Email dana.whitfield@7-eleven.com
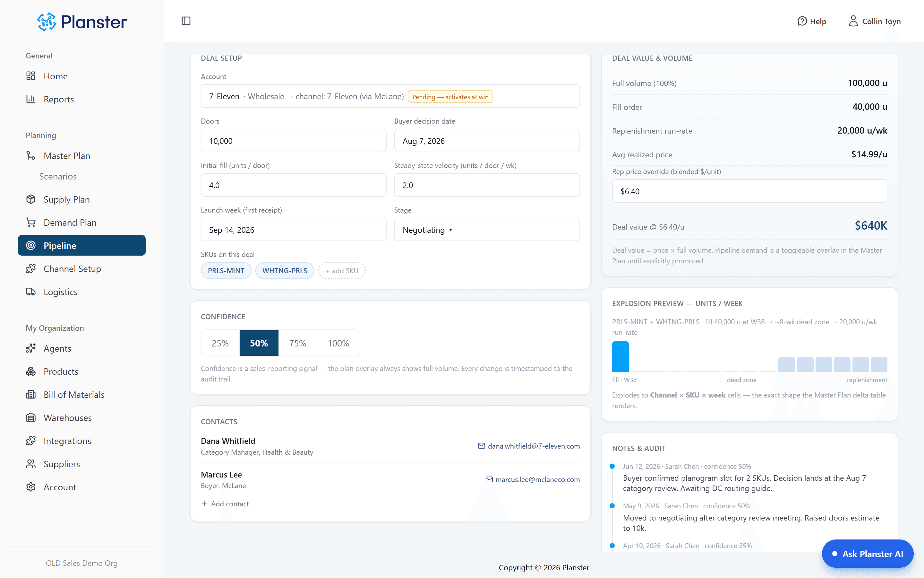The height and width of the screenshot is (578, 924). 534,446
